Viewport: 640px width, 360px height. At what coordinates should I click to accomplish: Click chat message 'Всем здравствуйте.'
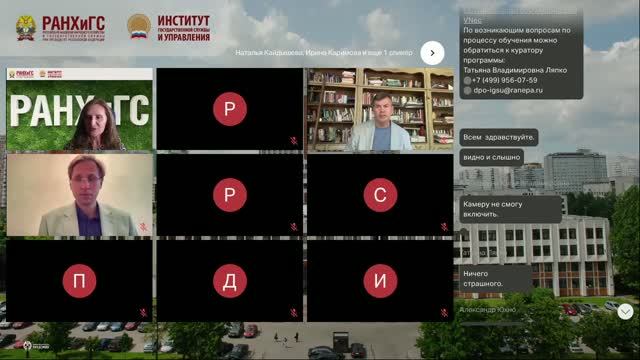point(499,138)
